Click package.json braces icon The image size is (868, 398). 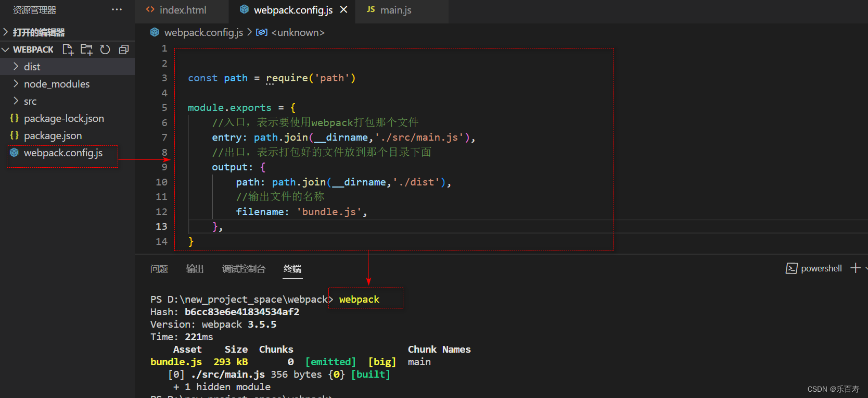coord(15,135)
